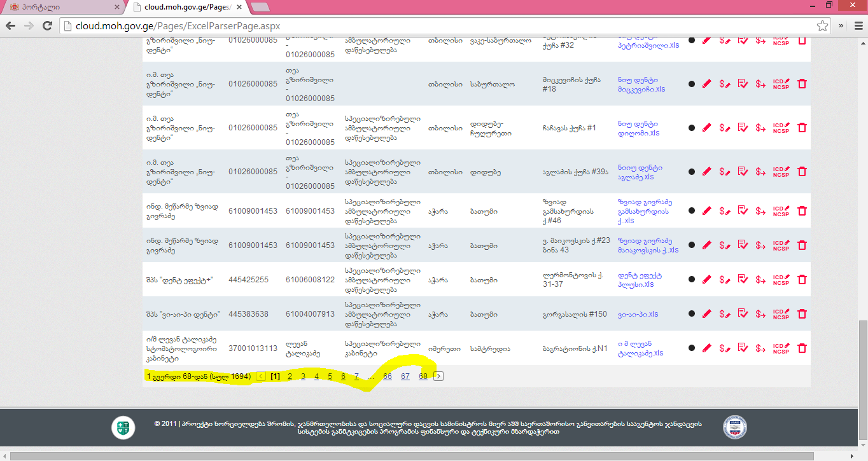Go to next page using pagination arrow
Image resolution: width=868 pixels, height=461 pixels.
438,376
